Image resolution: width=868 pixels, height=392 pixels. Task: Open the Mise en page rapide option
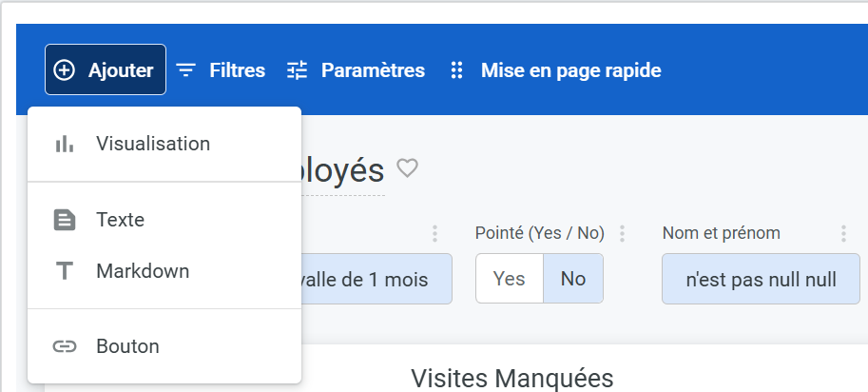555,70
